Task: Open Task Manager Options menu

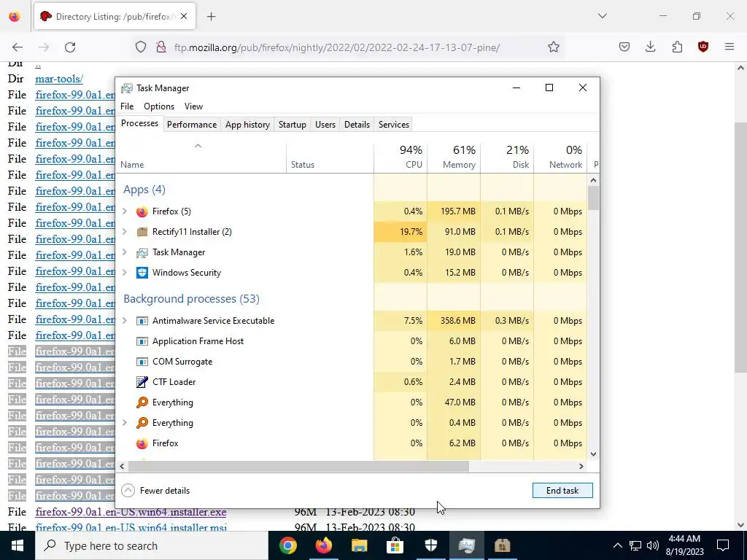Action: 159,106
